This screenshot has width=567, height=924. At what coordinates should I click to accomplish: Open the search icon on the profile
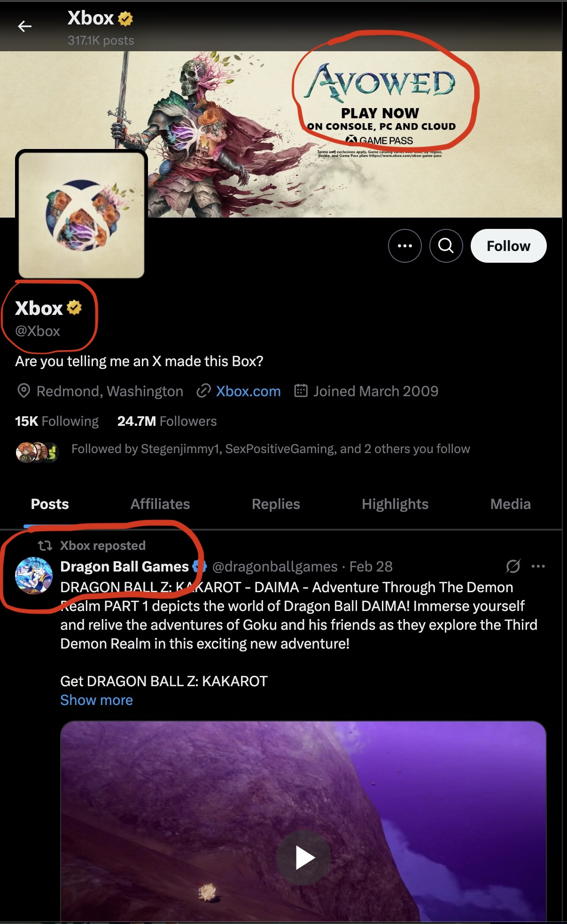tap(445, 245)
